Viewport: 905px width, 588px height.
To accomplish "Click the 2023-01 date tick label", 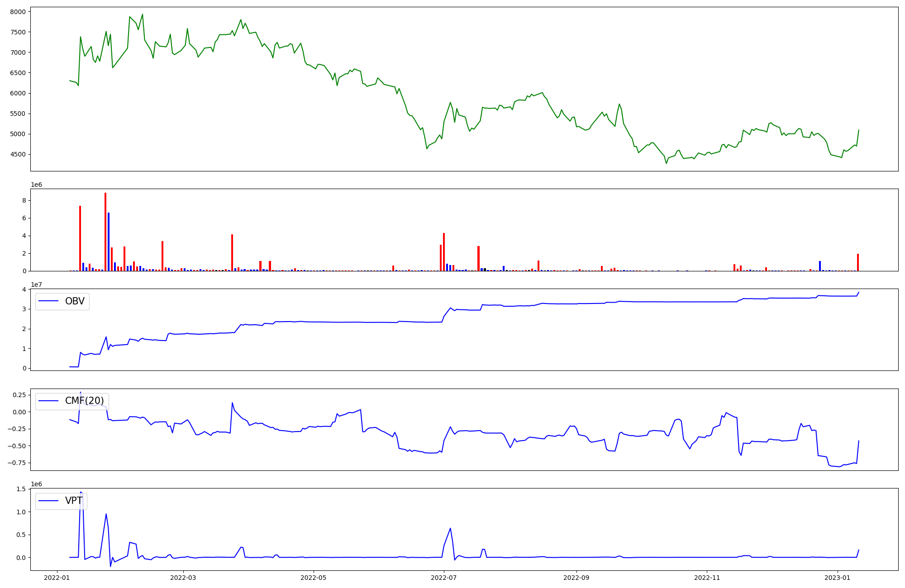I will (838, 578).
